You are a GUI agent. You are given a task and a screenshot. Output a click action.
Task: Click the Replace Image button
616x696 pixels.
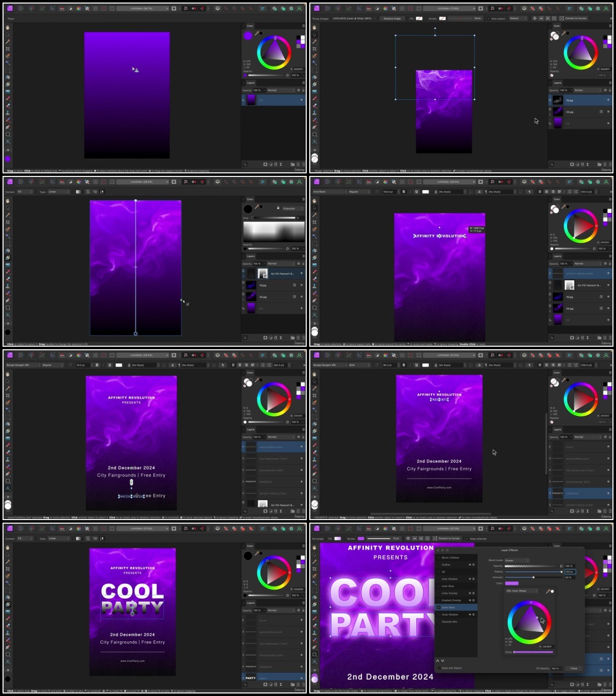tap(392, 18)
